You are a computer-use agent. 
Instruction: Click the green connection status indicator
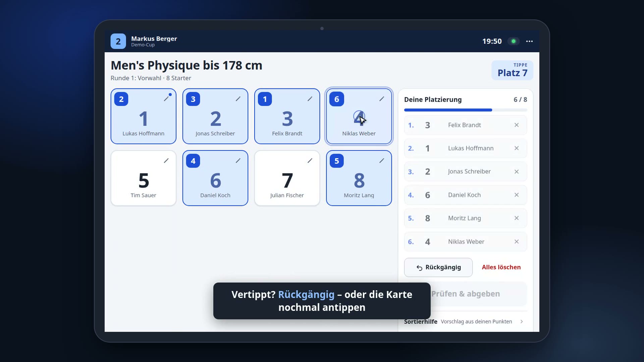click(513, 41)
